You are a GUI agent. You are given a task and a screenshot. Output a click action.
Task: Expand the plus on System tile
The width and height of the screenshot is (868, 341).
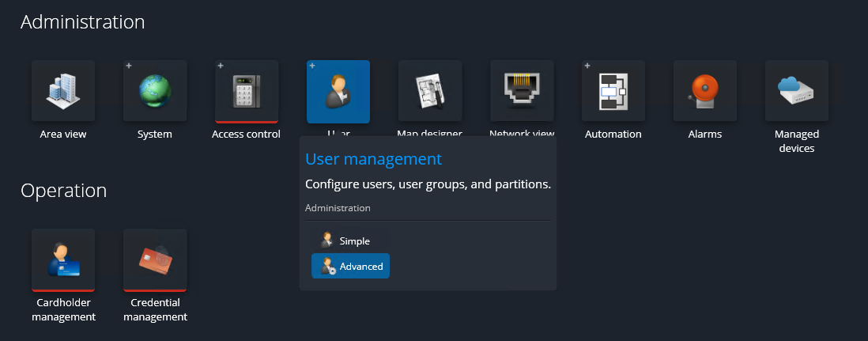[129, 66]
